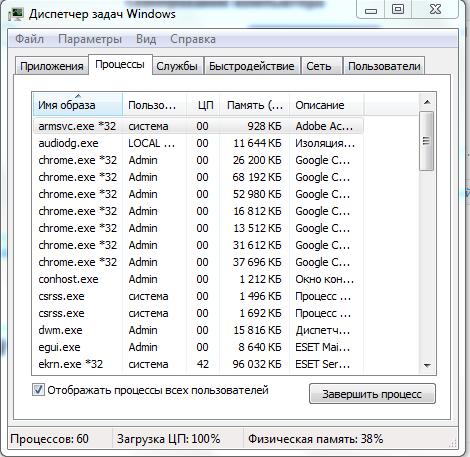The height and width of the screenshot is (457, 470).
Task: Click the Adobe Ac... description cell
Action: [324, 126]
